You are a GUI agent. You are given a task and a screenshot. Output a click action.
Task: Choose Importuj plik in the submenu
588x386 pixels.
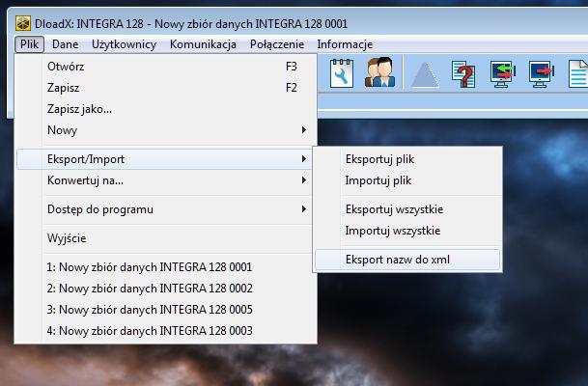pos(407,180)
